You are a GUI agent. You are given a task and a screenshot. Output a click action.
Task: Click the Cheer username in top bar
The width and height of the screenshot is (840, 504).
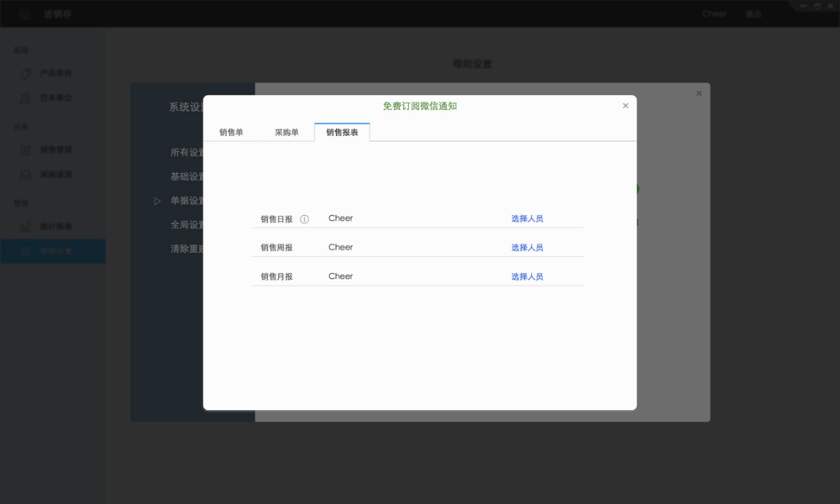pyautogui.click(x=713, y=13)
